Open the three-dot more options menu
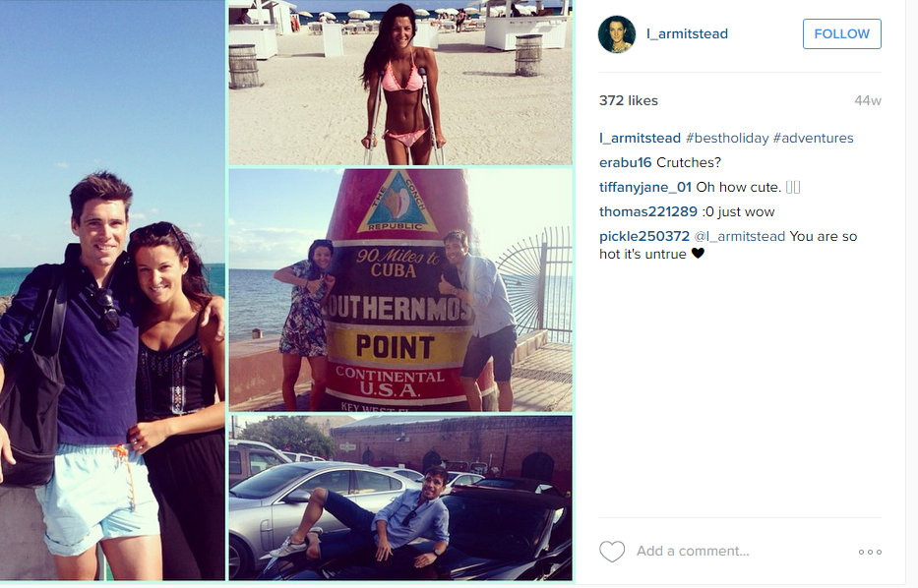This screenshot has height=588, width=918. pos(870,552)
